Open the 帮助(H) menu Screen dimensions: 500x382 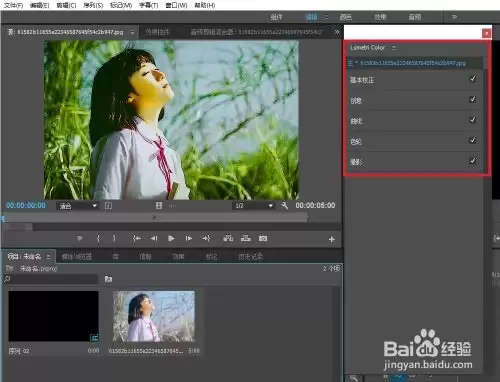pos(205,5)
